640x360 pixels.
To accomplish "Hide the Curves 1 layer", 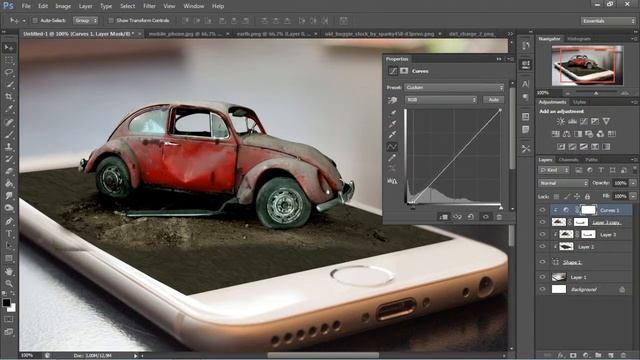I will (x=542, y=210).
